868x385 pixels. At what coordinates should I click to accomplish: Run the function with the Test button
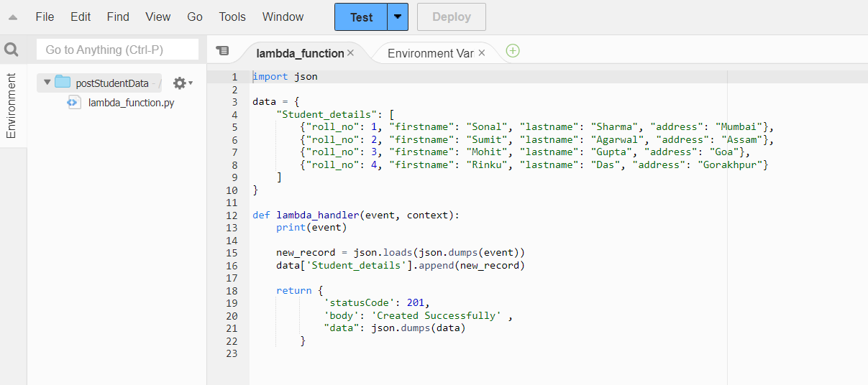tap(361, 17)
